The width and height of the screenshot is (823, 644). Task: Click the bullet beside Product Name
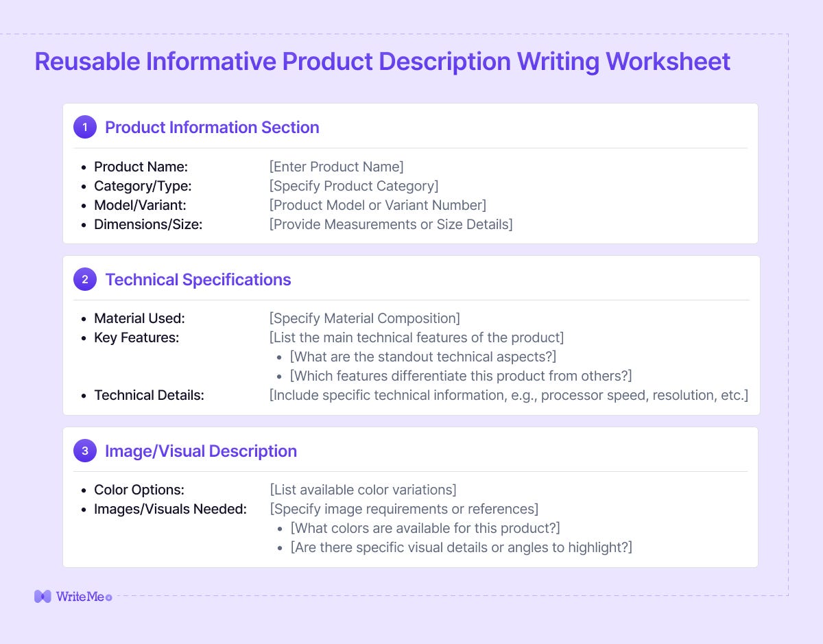(x=84, y=167)
